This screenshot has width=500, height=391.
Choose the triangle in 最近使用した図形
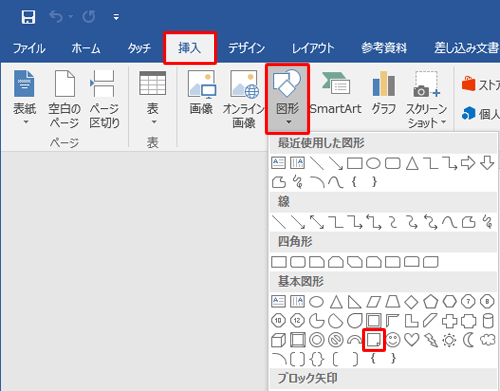pyautogui.click(x=412, y=163)
